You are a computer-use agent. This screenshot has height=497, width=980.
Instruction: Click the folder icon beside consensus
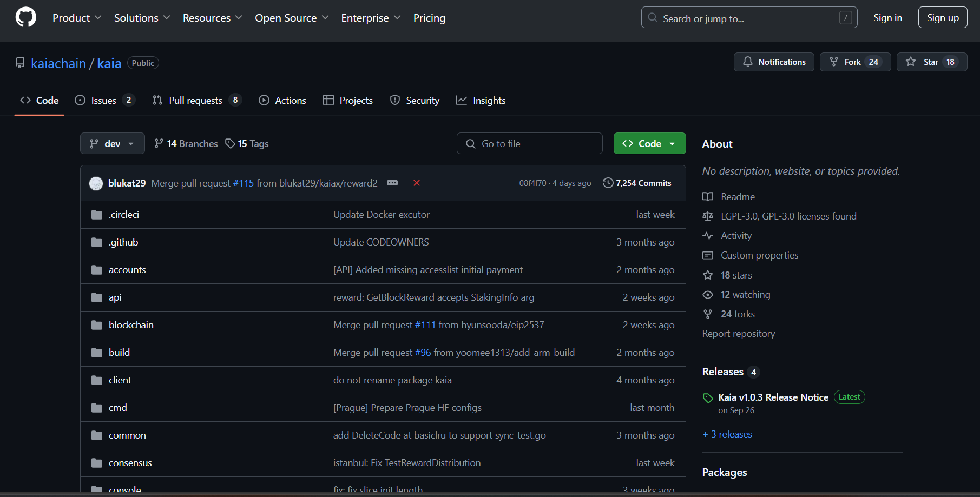coord(97,463)
